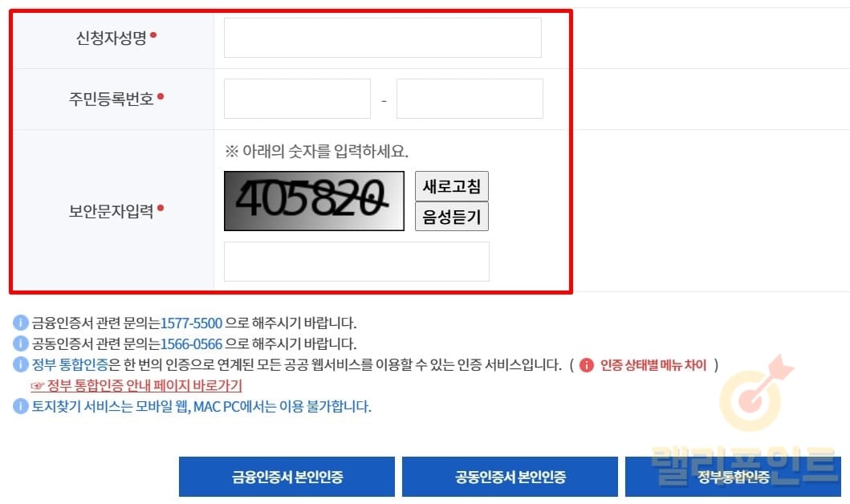Image resolution: width=850 pixels, height=504 pixels.
Task: Click the captcha image showing 405820
Action: click(x=314, y=201)
